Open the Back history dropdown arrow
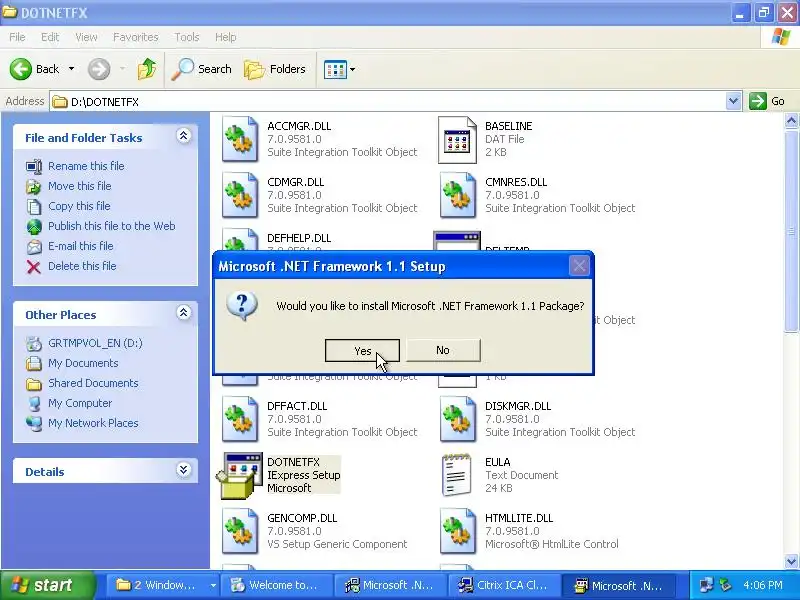 coord(71,69)
